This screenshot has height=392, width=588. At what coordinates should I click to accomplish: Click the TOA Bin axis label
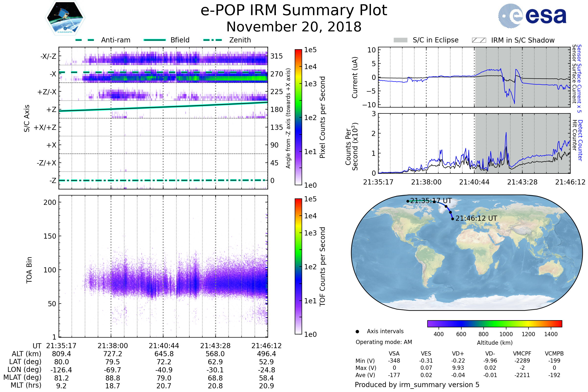coord(29,270)
